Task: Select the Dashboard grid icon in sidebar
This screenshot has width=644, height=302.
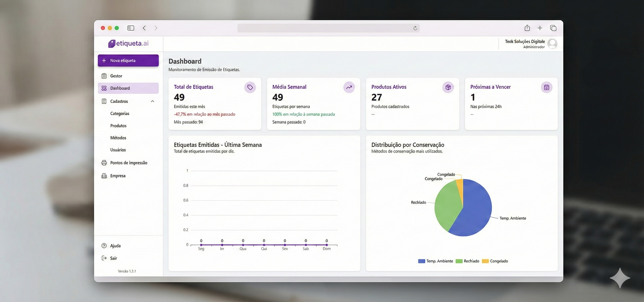Action: (x=104, y=88)
